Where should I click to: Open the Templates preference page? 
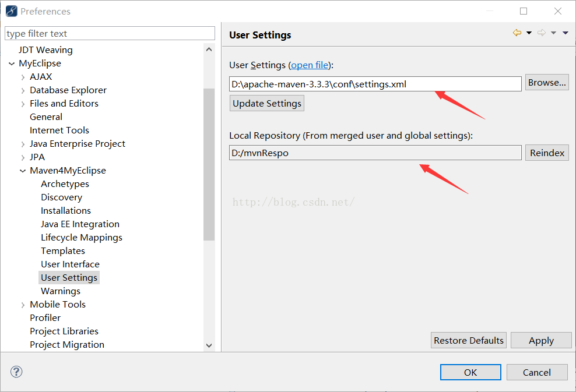pyautogui.click(x=63, y=251)
